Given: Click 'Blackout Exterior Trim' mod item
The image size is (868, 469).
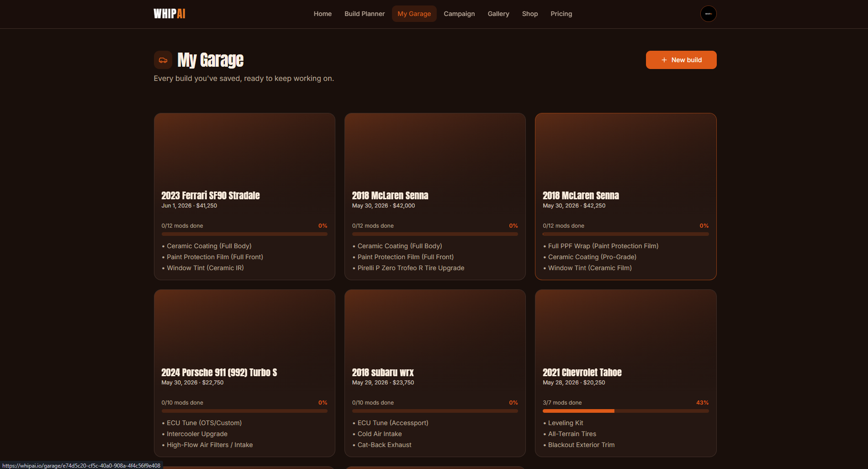Looking at the screenshot, I should point(581,445).
